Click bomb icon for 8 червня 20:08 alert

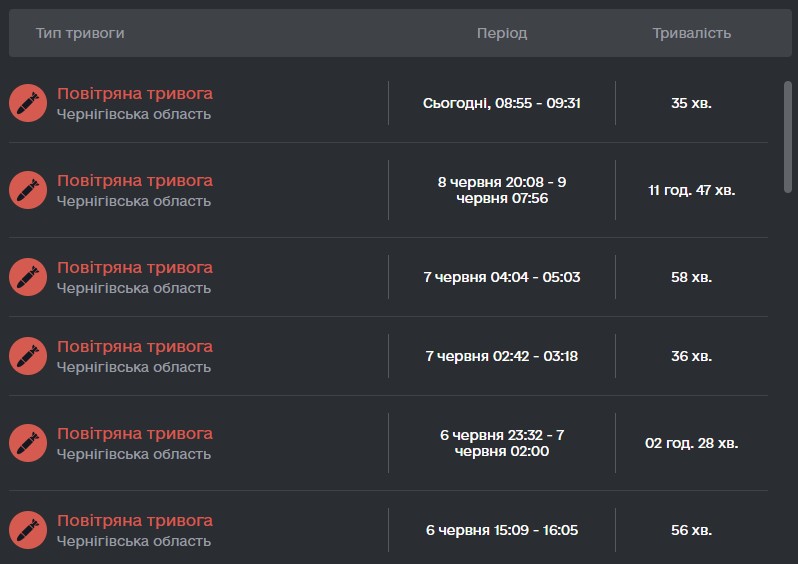28,190
